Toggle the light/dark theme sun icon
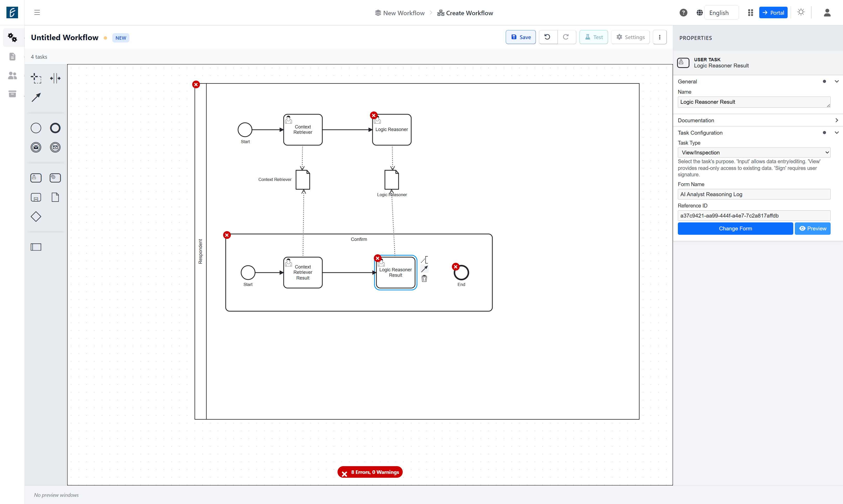843x504 pixels. point(801,12)
